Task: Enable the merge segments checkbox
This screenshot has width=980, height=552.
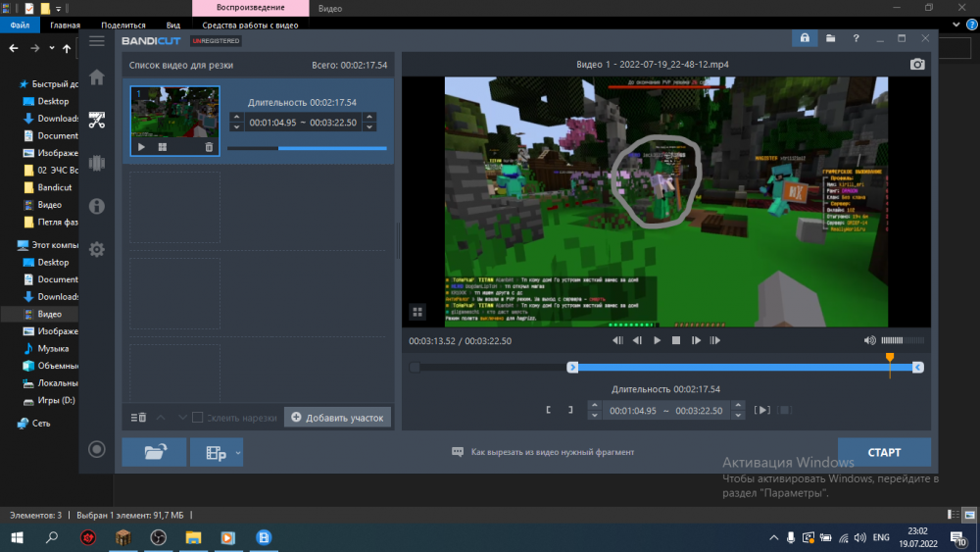Action: [x=198, y=418]
